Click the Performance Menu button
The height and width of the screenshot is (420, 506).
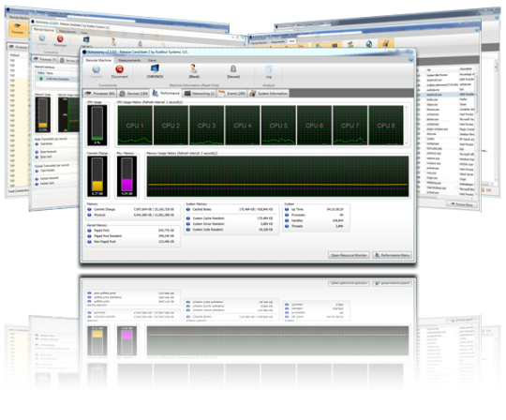point(392,255)
